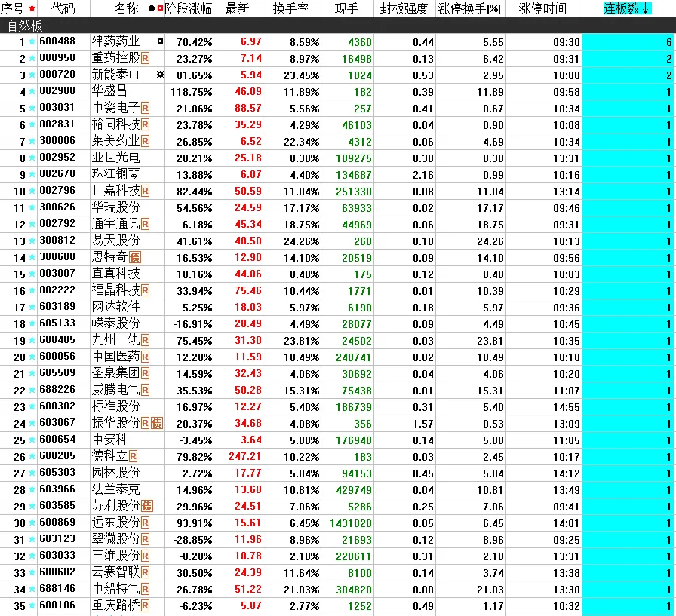
Task: Open stock name 嵘泰股份
Action: click(x=116, y=323)
